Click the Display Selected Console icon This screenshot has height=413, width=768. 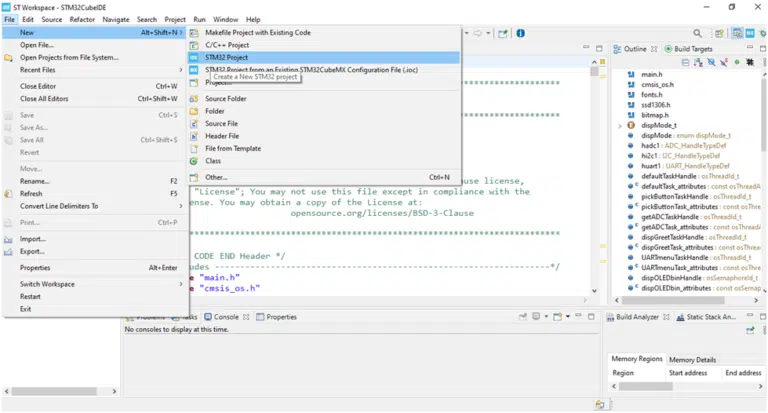[536, 316]
